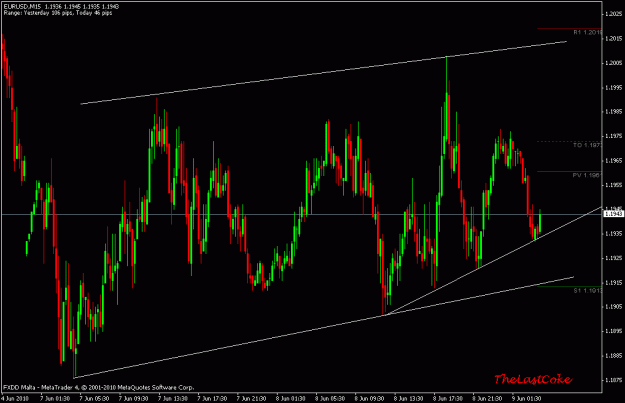Click the PV pivot level label
Screen dimensions: 625x403
pyautogui.click(x=588, y=175)
